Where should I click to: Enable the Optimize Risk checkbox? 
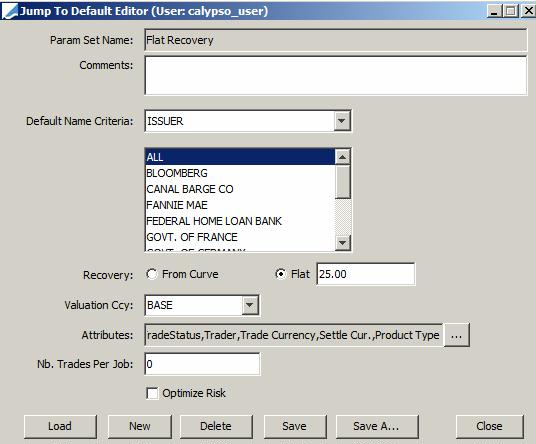point(152,393)
